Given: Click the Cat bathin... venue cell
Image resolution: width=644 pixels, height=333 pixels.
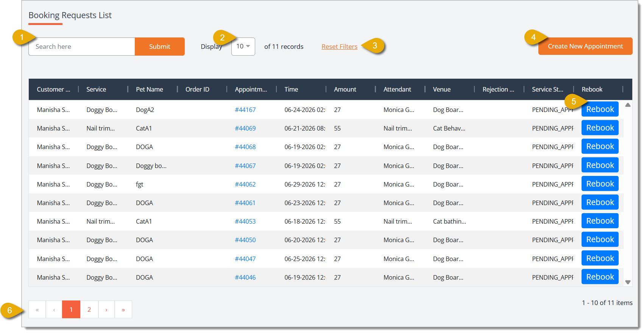Looking at the screenshot, I should point(449,221).
